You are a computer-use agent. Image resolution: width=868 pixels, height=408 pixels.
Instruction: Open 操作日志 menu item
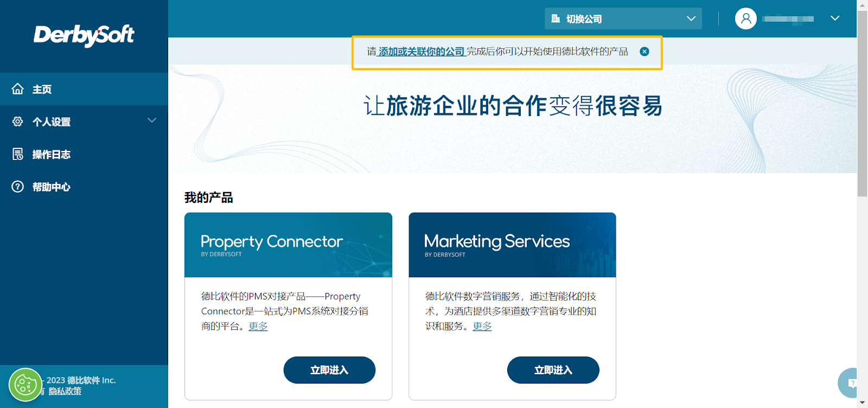click(84, 154)
